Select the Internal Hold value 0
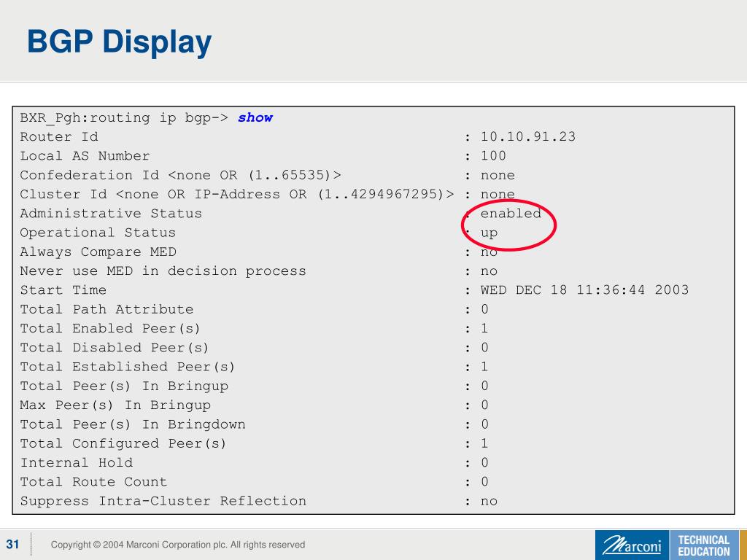 click(484, 462)
